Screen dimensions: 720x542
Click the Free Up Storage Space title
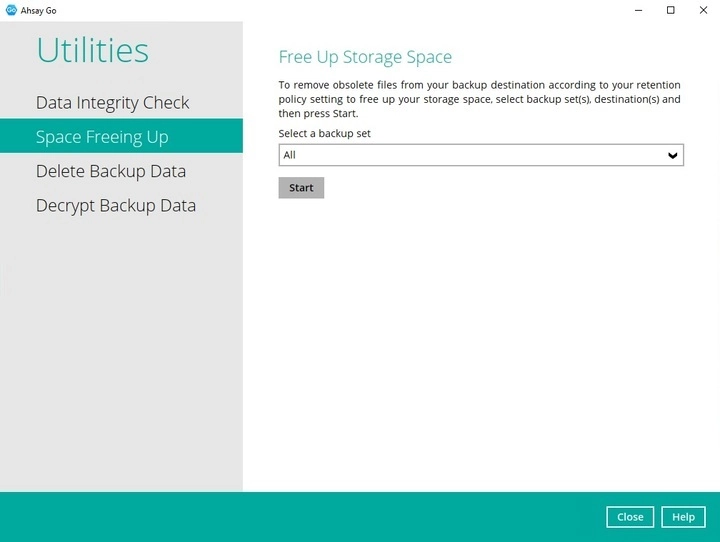pos(365,57)
